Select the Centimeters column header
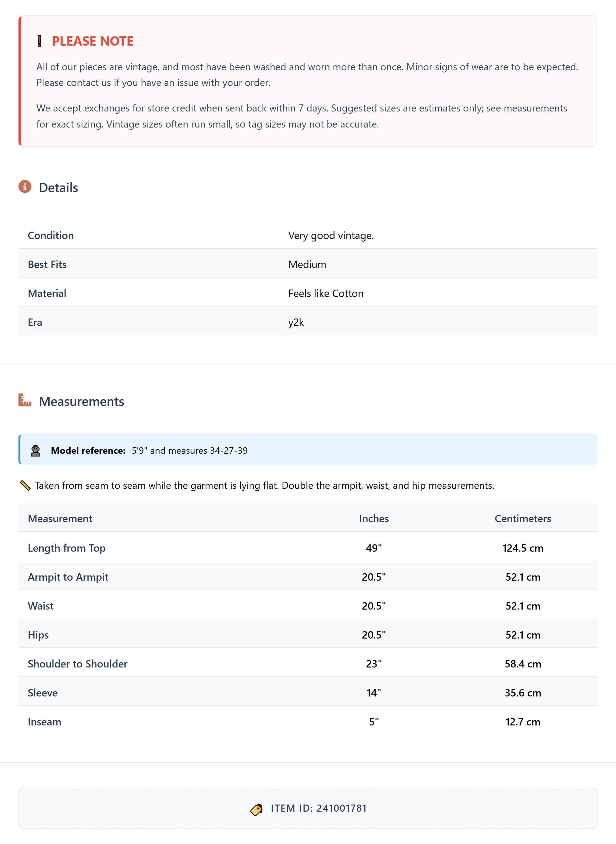Image resolution: width=616 pixels, height=844 pixels. pos(523,519)
